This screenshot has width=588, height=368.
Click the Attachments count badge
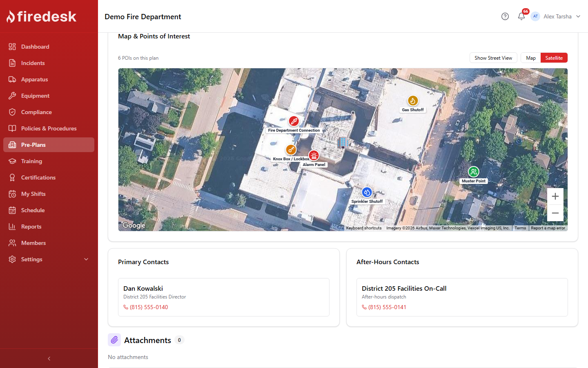point(179,340)
